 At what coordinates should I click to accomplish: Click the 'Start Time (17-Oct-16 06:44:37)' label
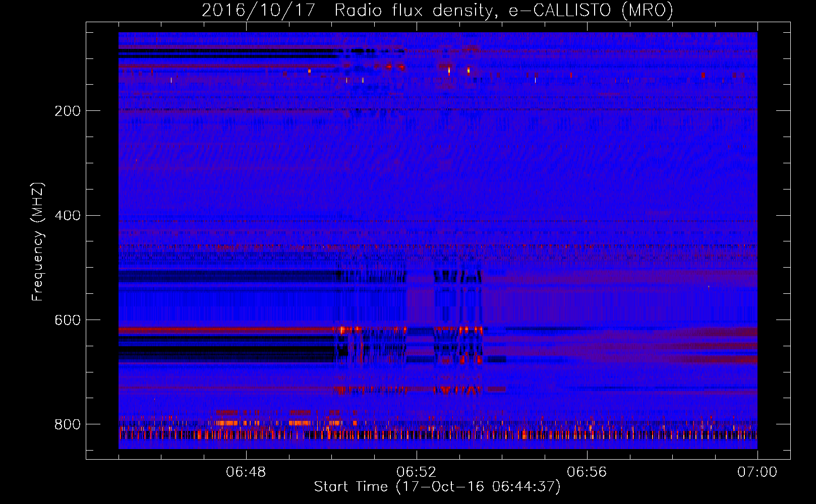(437, 487)
